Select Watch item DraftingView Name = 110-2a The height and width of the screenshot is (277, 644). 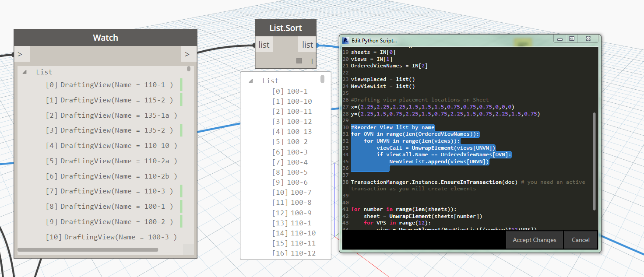(112, 161)
